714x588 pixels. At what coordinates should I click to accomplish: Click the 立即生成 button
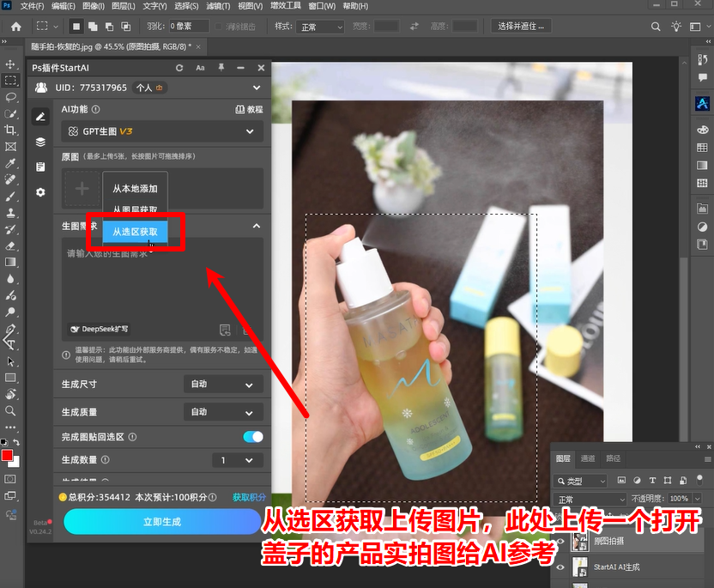tap(162, 522)
